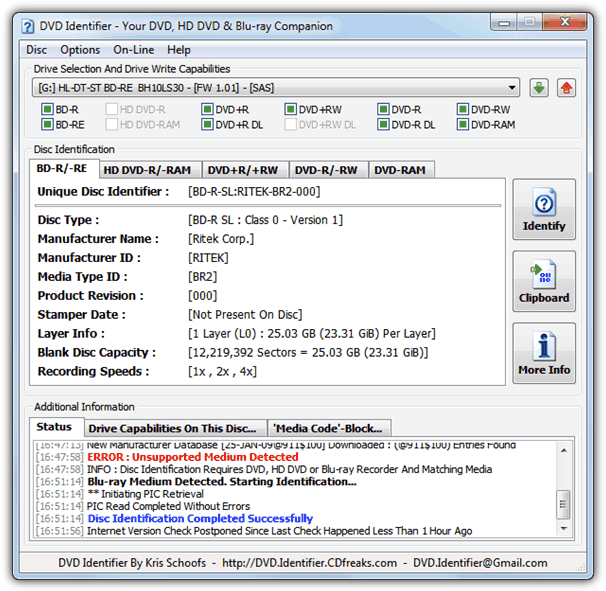This screenshot has width=606, height=591.
Task: Click the Manufacturer ID value [RITEK]
Action: 208,258
